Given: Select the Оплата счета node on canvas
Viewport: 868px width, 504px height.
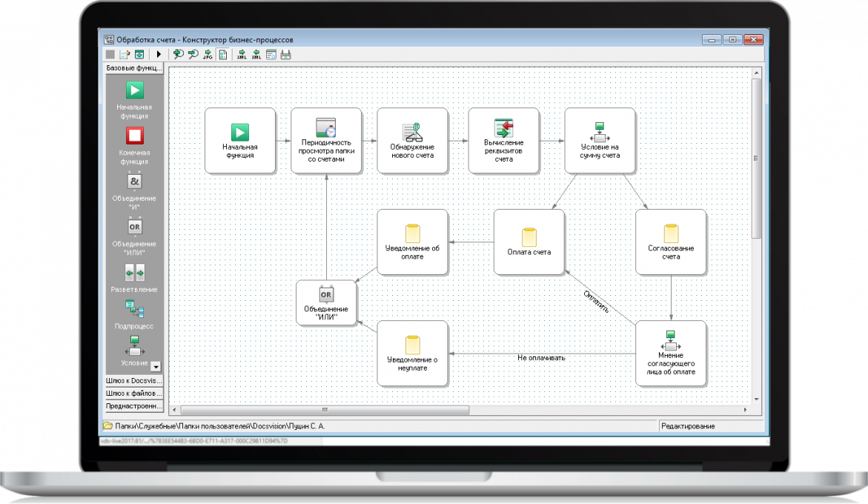Looking at the screenshot, I should pos(529,242).
